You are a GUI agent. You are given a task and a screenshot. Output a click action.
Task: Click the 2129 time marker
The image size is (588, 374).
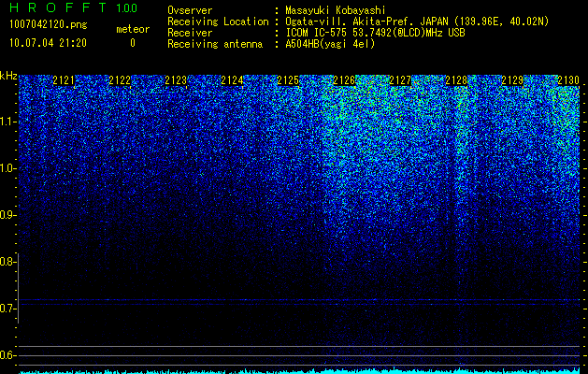[x=512, y=80]
